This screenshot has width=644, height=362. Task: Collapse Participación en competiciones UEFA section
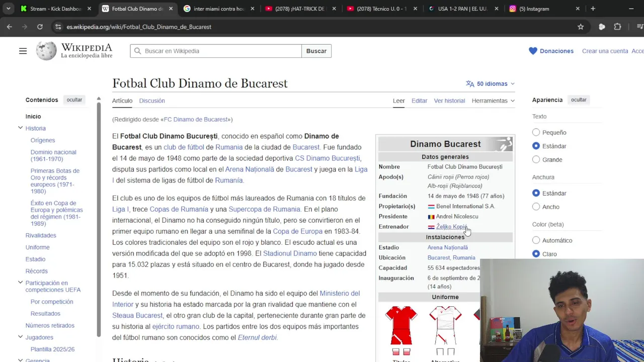pos(20,283)
